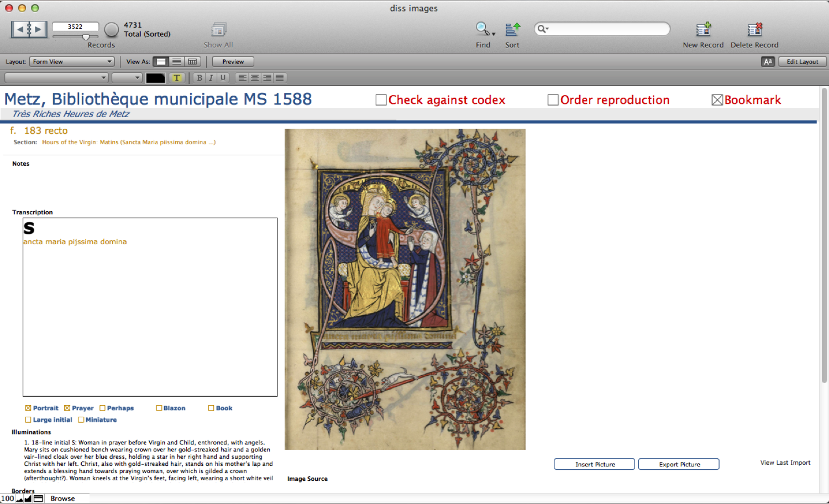Align text left
829x504 pixels.
tap(242, 78)
